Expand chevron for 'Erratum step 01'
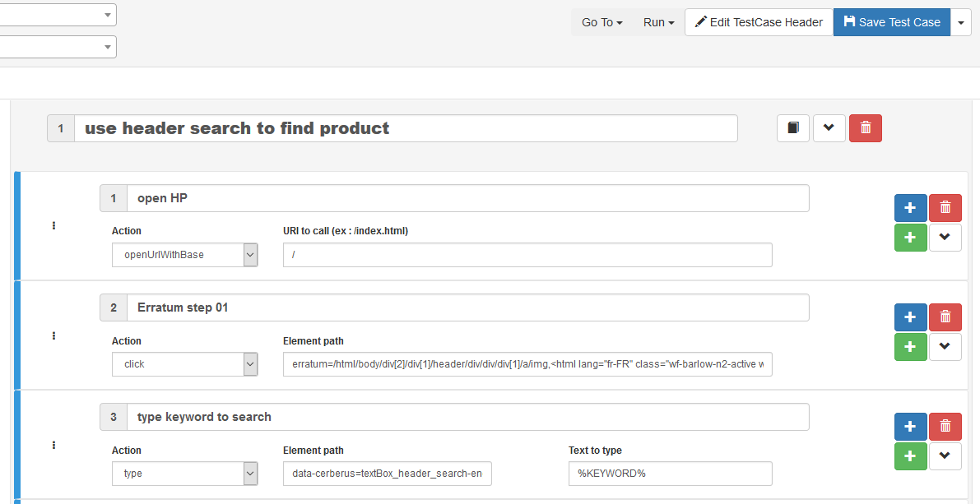 pos(945,347)
